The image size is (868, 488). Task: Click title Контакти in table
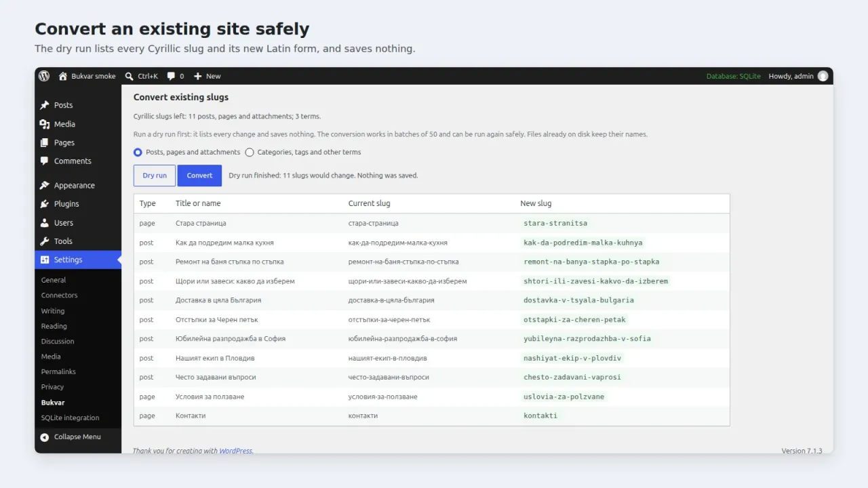(191, 415)
